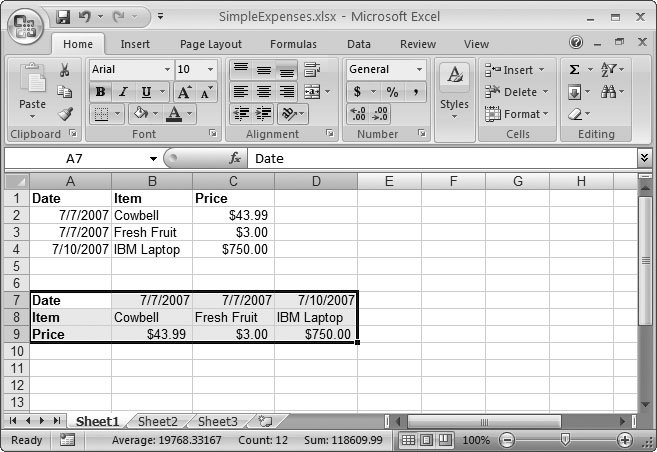
Task: Toggle Middle Align
Action: 264,69
